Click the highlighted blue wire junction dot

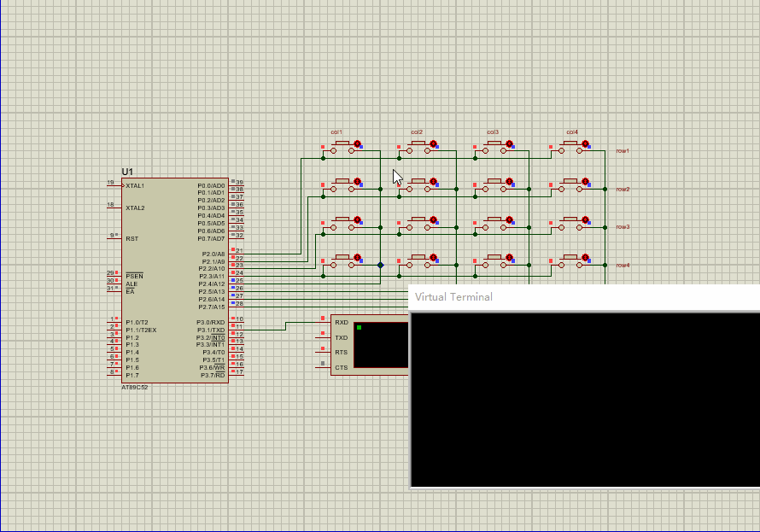381,265
